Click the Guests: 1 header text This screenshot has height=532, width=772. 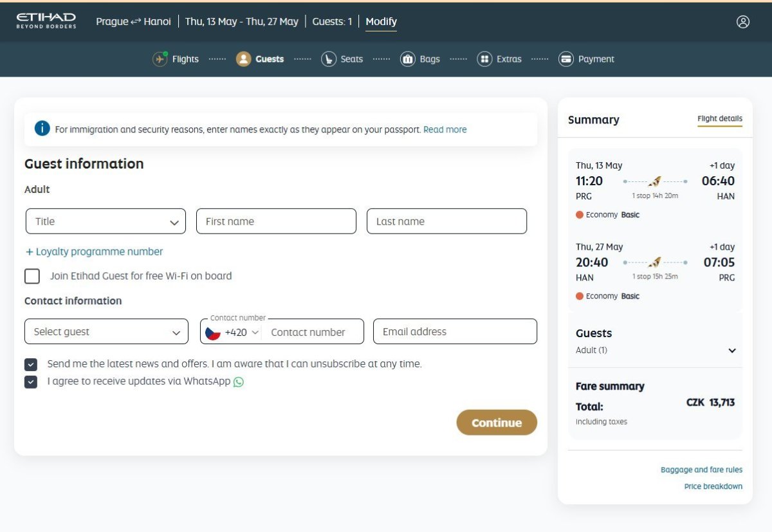point(332,22)
